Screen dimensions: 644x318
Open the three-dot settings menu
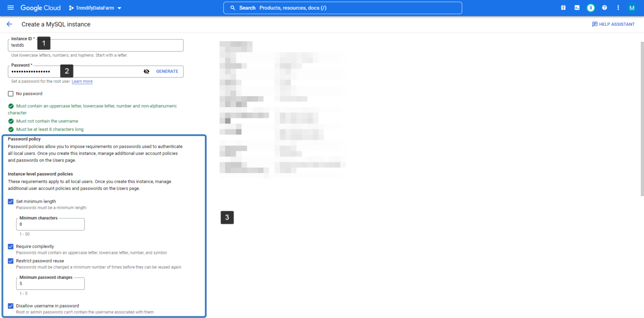pos(618,8)
